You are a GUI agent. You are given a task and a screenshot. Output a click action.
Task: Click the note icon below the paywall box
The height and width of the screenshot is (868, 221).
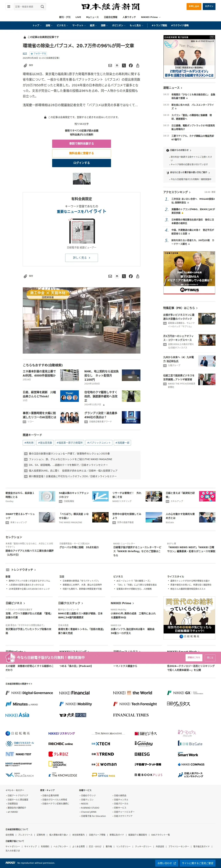click(x=117, y=276)
